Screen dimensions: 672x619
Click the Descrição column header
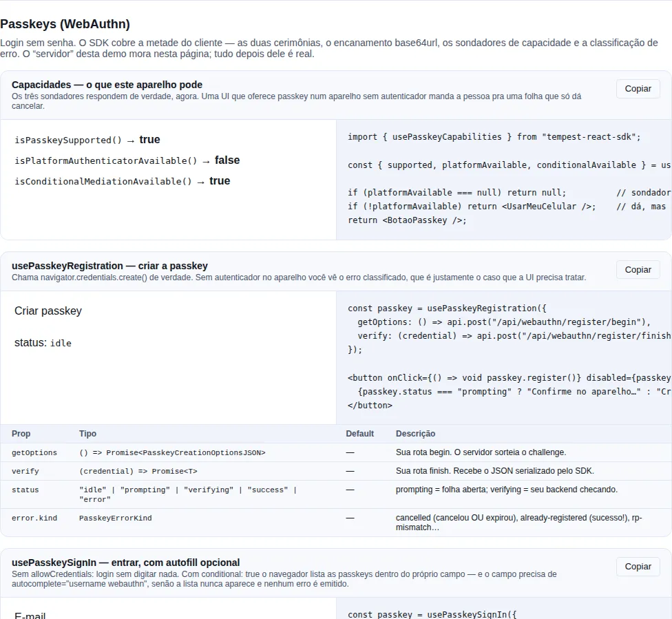(x=415, y=433)
